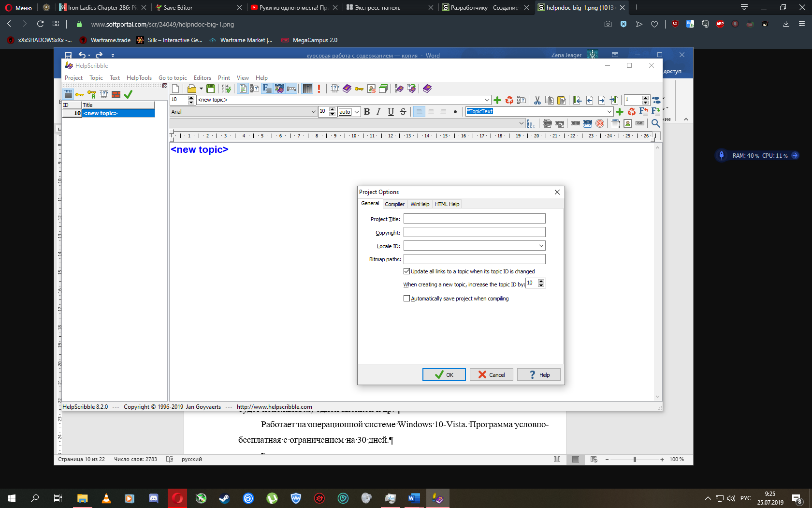Open the Locale ID dropdown
The width and height of the screenshot is (812, 508).
(541, 246)
